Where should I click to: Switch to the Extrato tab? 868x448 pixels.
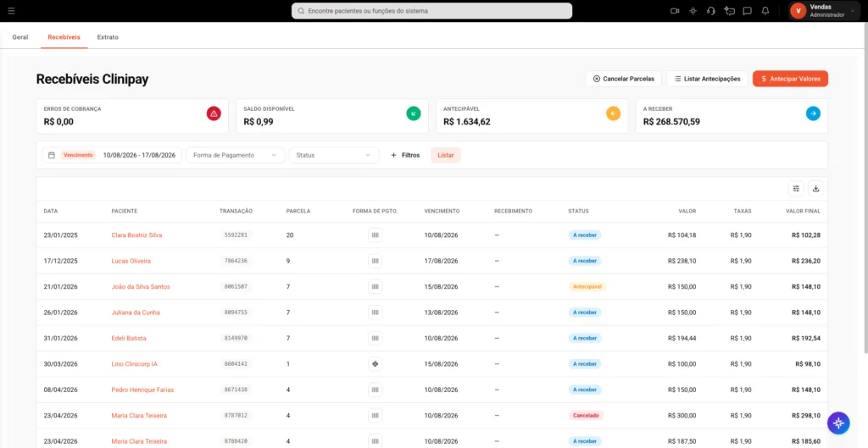pyautogui.click(x=108, y=37)
